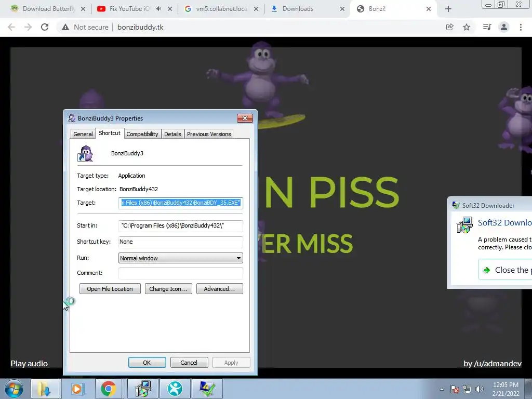Click the Shortcut key field
This screenshot has width=532, height=399.
point(180,242)
